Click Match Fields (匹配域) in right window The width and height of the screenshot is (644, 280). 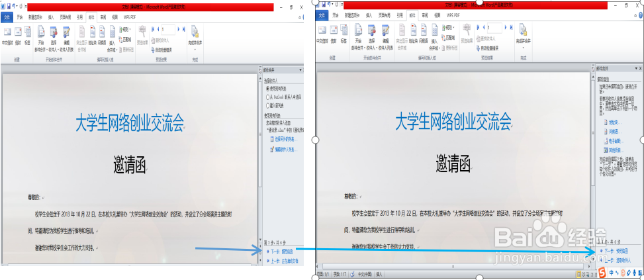coord(449,38)
